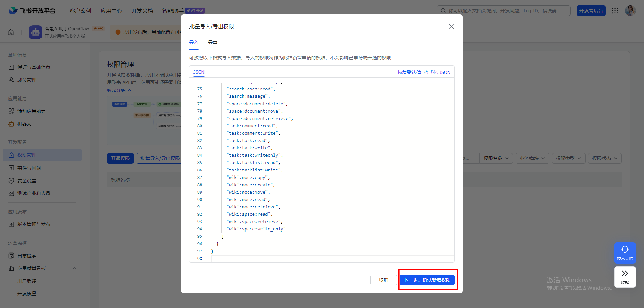Open 添加应用能力 settings
Screen dimensions: 644x308
tap(32, 111)
